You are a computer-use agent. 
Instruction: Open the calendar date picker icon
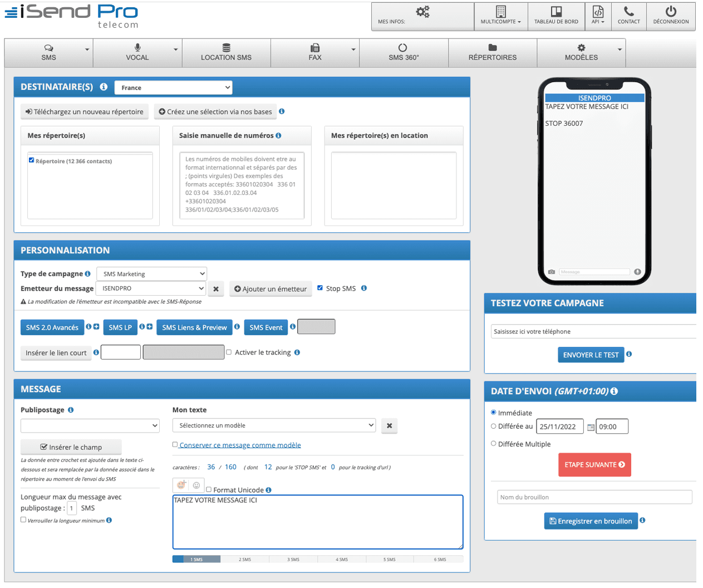591,427
